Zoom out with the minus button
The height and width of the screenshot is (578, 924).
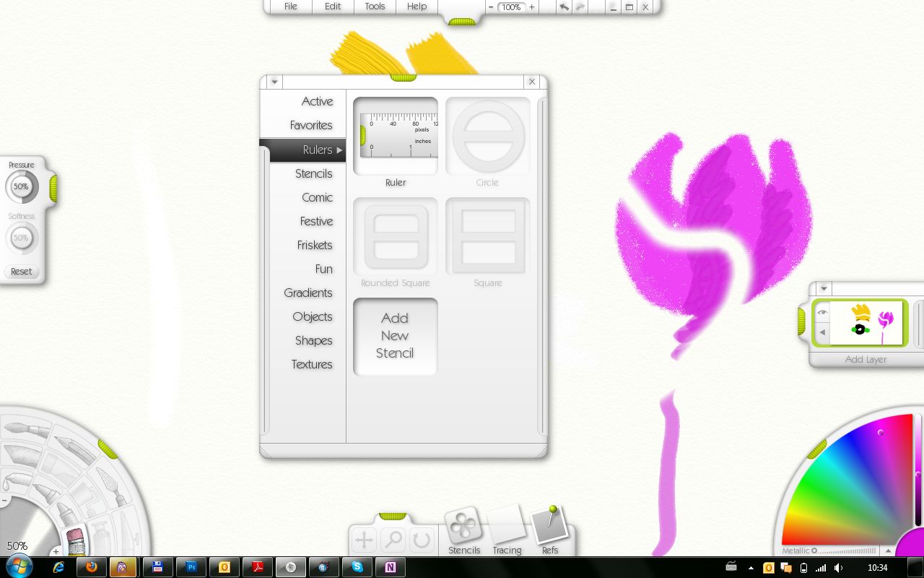pyautogui.click(x=491, y=7)
